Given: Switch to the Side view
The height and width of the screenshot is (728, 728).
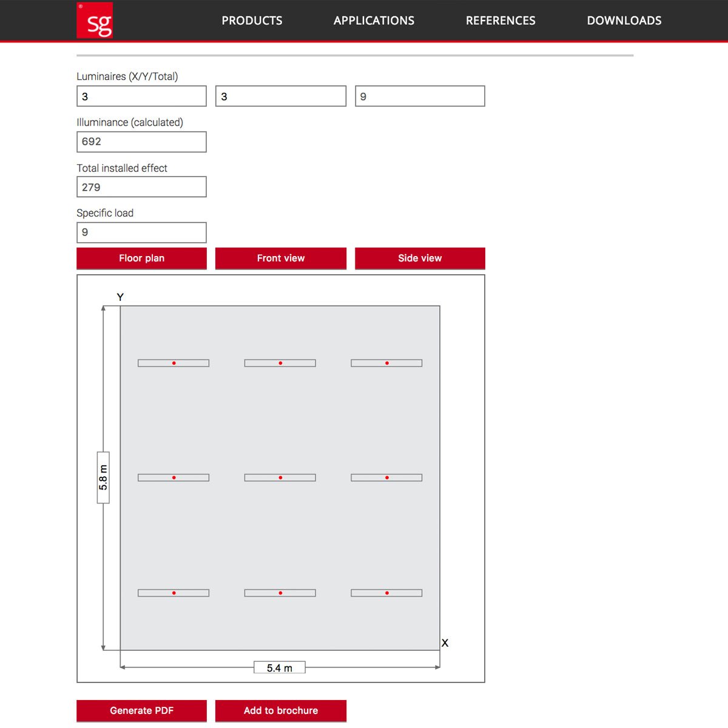Looking at the screenshot, I should 420,258.
